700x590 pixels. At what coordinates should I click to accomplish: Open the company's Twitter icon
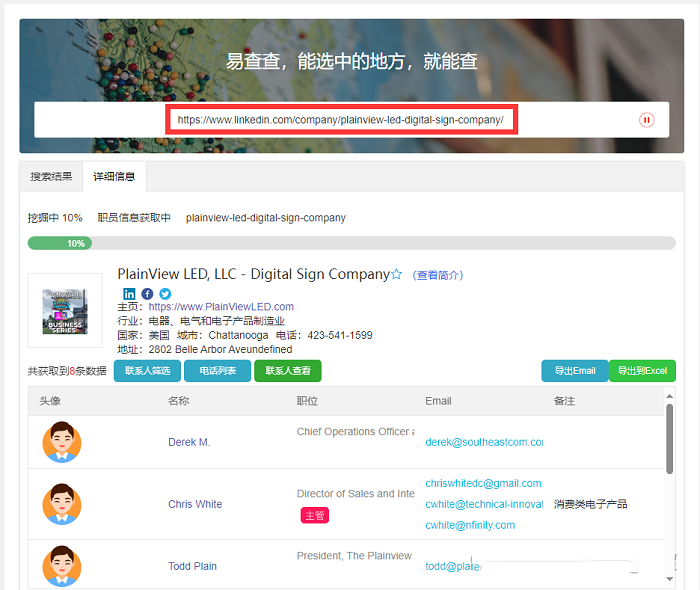(165, 294)
